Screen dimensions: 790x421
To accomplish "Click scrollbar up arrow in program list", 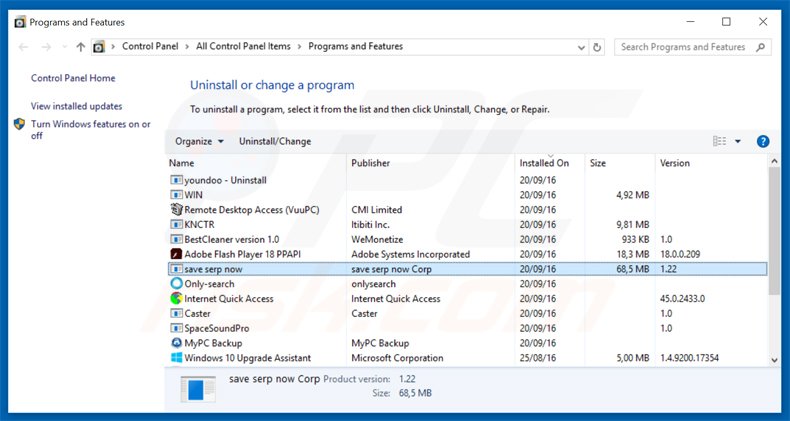I will point(774,161).
